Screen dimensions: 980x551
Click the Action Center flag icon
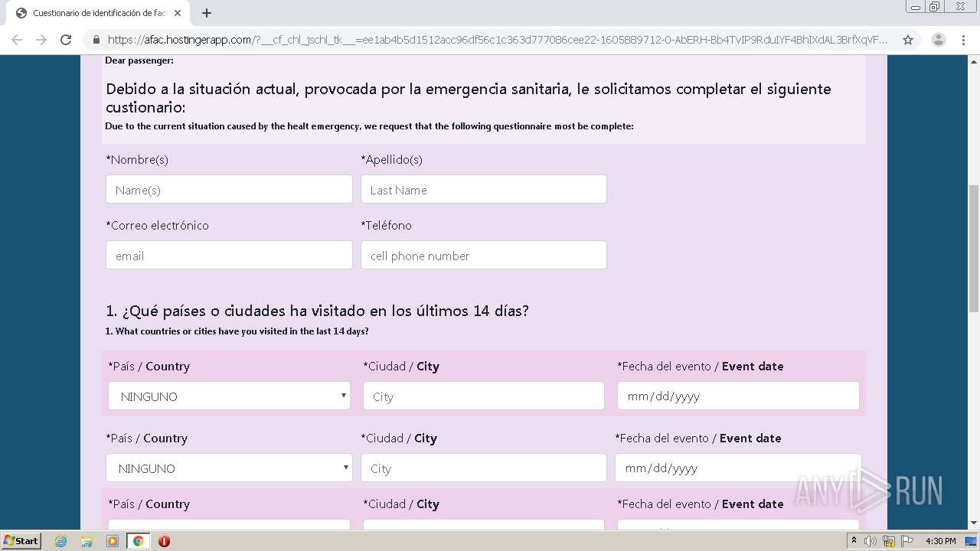pos(907,541)
